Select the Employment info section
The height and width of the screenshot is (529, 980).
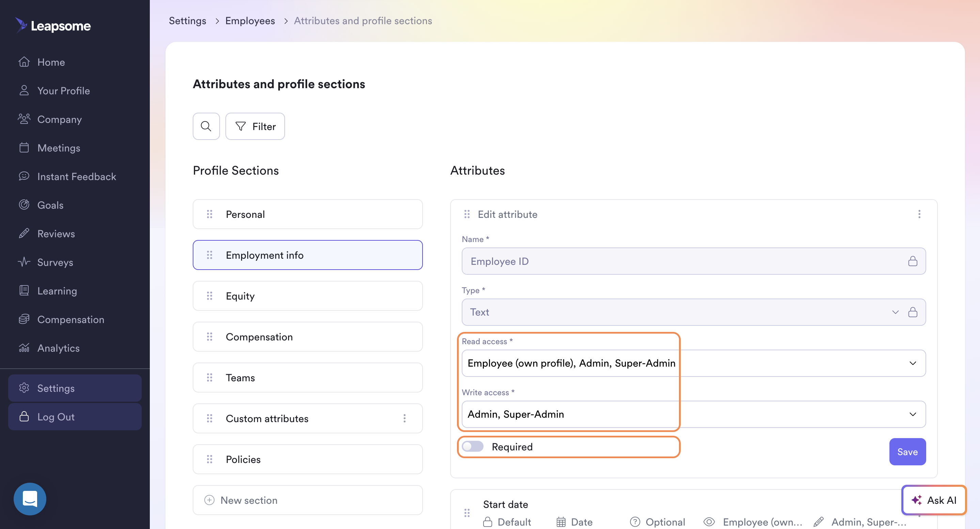point(307,255)
